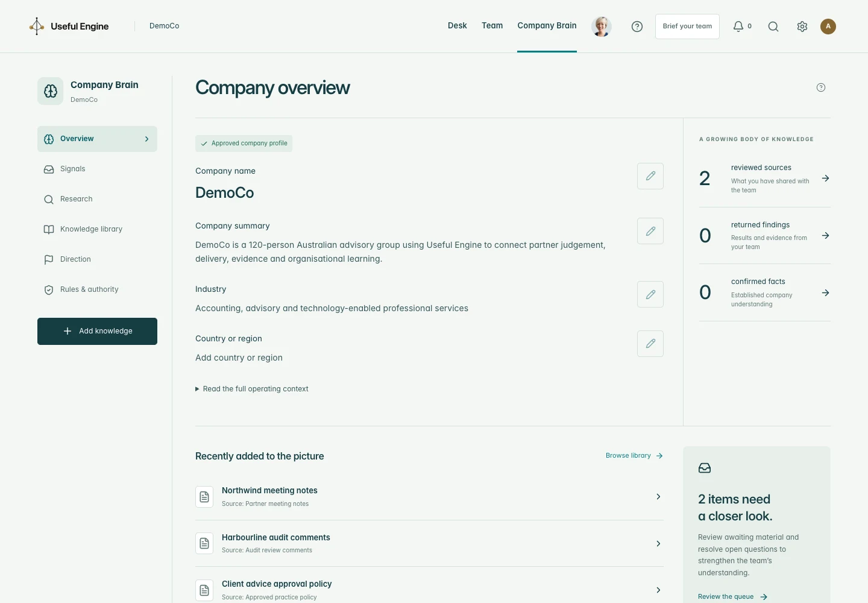The image size is (868, 603).
Task: Follow the Review the queue link
Action: pyautogui.click(x=733, y=596)
